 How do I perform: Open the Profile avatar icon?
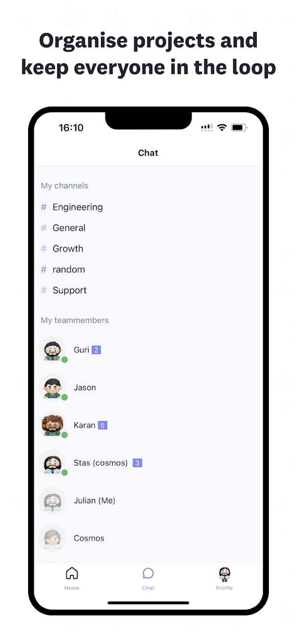(x=224, y=574)
